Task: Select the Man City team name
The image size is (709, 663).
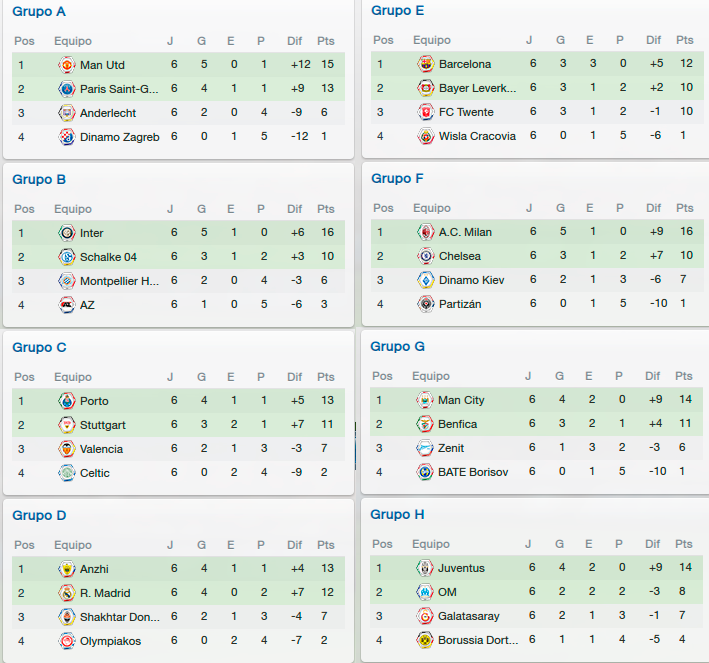Action: pos(461,400)
